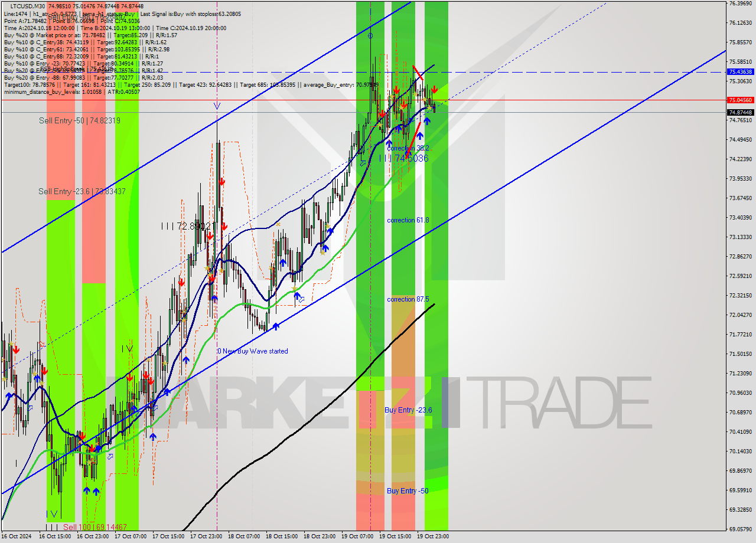
Task: Click the red 75.04560 price tag
Action: coord(741,100)
